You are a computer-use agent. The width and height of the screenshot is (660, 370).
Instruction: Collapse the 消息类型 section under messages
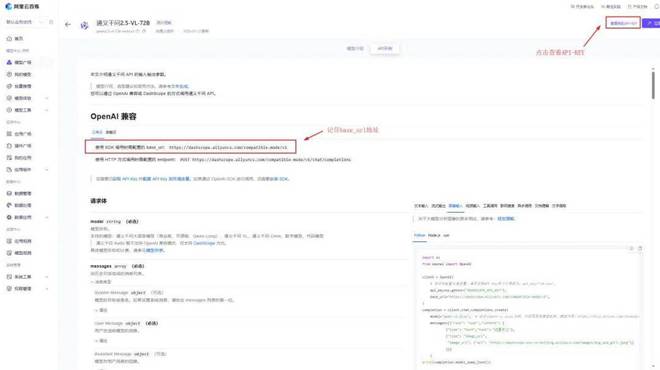(x=101, y=282)
